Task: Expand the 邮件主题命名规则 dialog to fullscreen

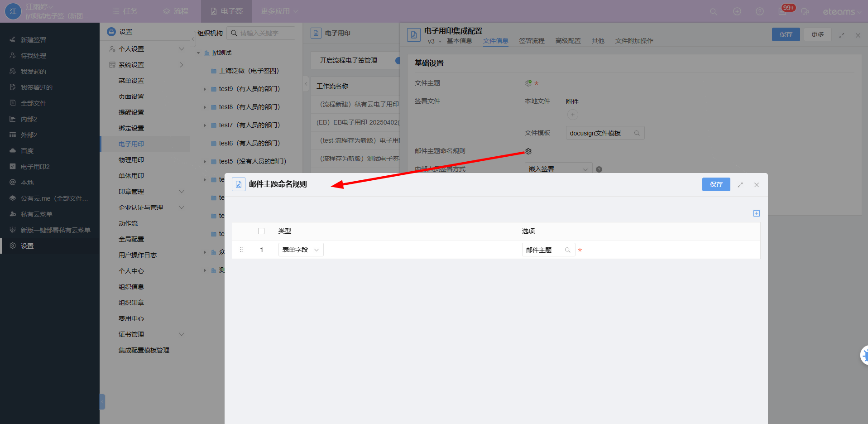Action: [x=740, y=185]
